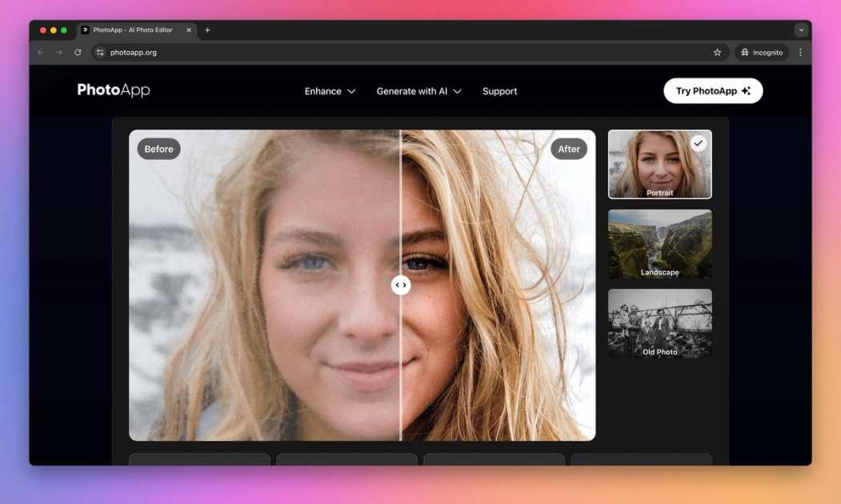Click the PhotoApp logo
Image resolution: width=841 pixels, height=504 pixels.
pos(113,90)
